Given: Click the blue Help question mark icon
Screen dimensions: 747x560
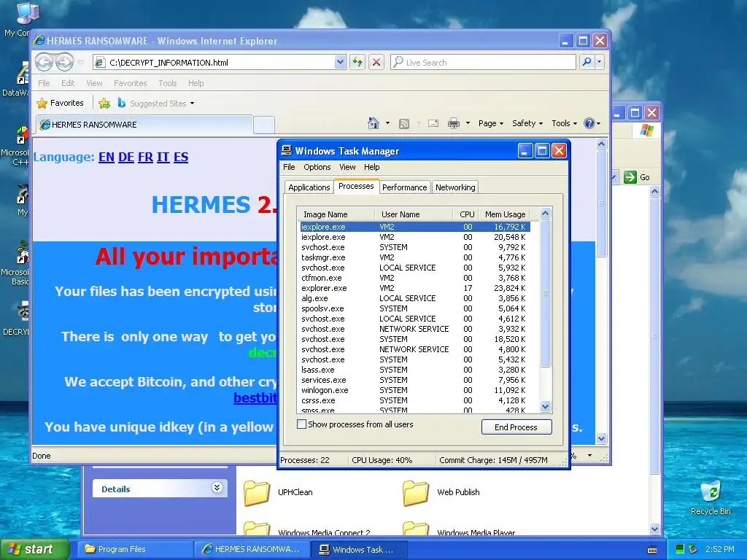Looking at the screenshot, I should (589, 123).
